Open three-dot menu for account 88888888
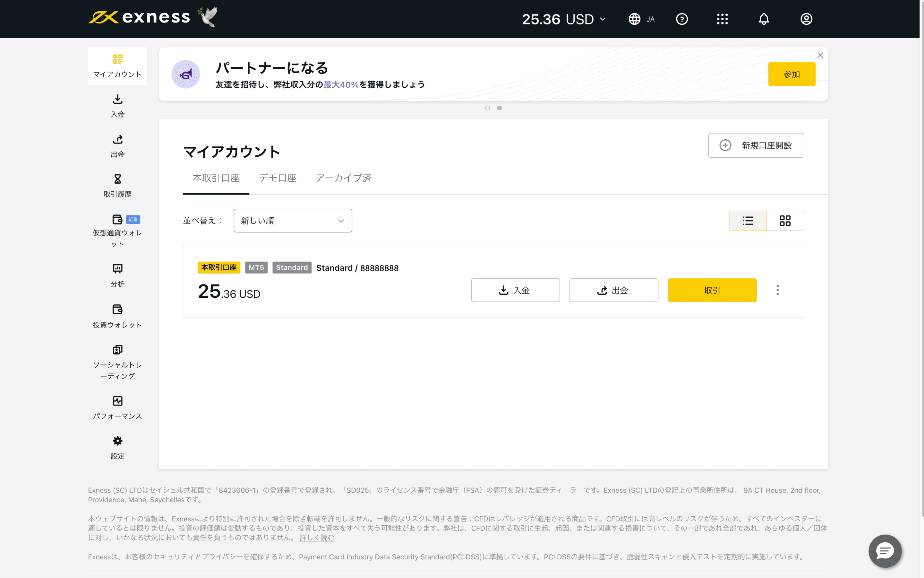The image size is (924, 578). click(x=777, y=290)
